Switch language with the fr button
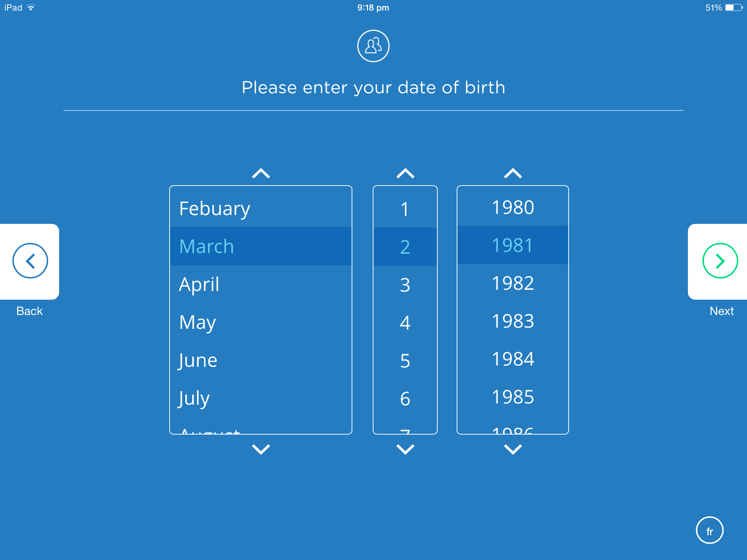The width and height of the screenshot is (747, 560). [x=709, y=530]
